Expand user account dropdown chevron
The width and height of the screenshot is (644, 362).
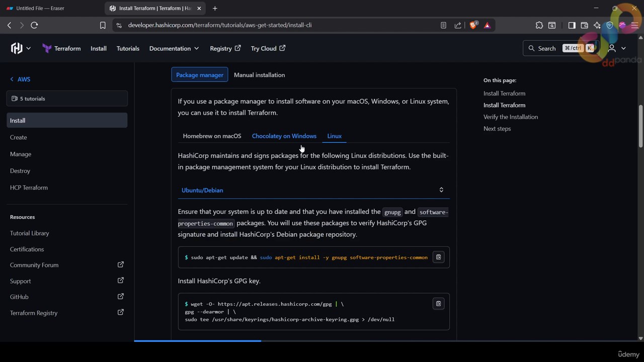tap(623, 48)
